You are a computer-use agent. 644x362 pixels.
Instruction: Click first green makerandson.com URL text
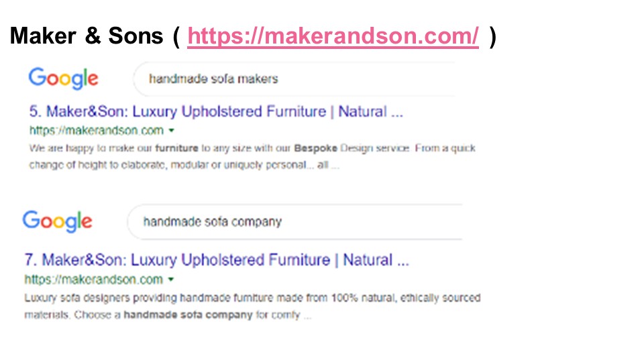tap(97, 131)
